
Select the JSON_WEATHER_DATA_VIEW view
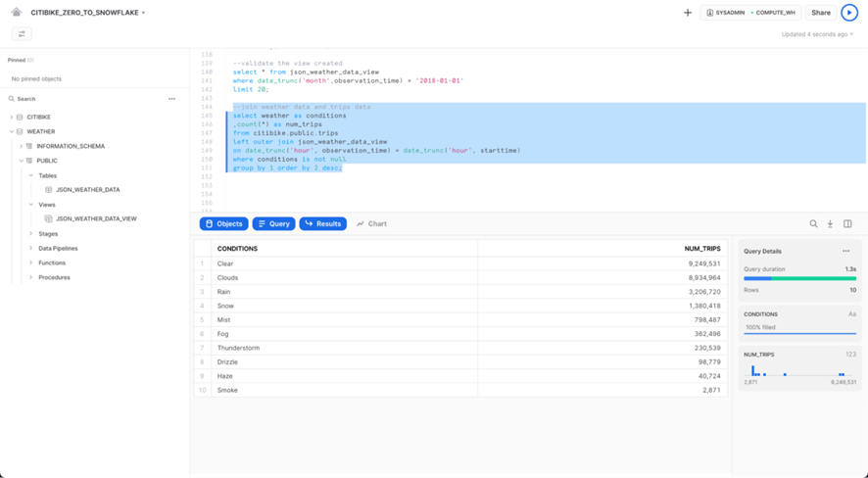(x=96, y=219)
